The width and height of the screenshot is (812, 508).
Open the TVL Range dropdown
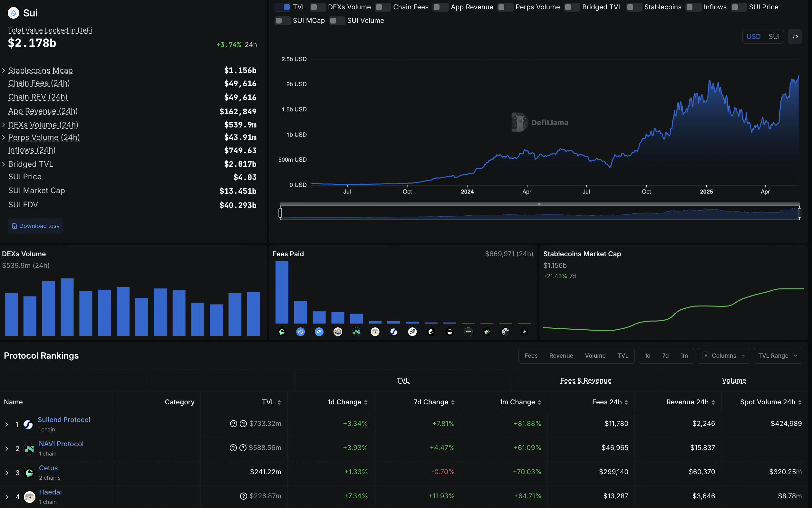click(778, 356)
